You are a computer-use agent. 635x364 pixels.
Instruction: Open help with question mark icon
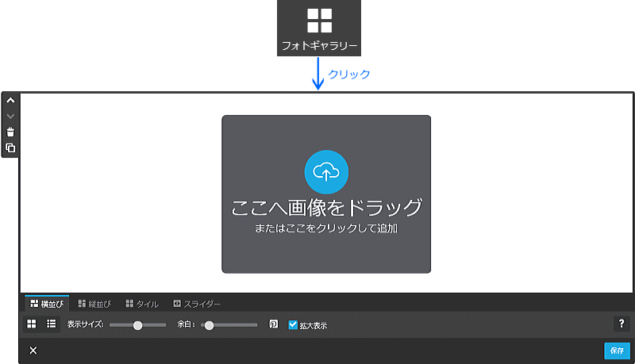pos(622,323)
